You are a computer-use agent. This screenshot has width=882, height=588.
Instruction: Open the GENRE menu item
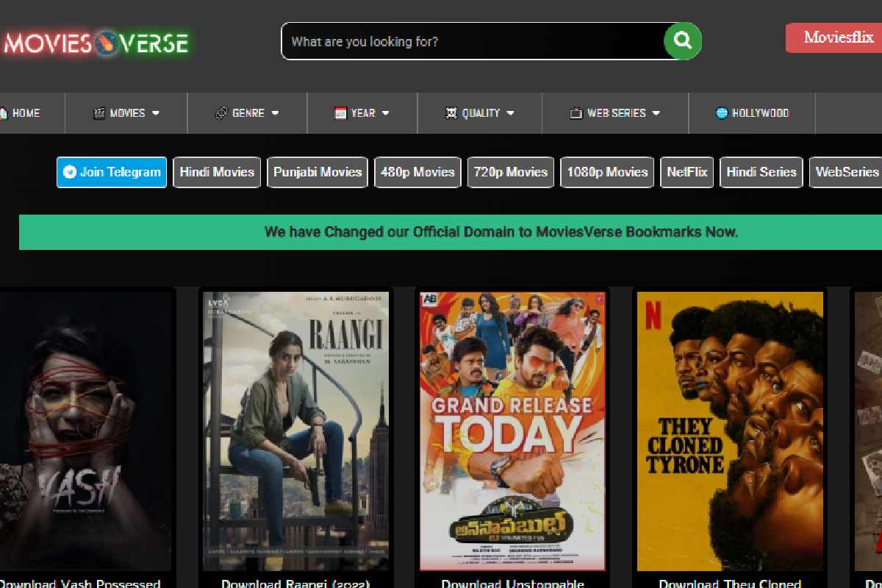click(x=248, y=113)
